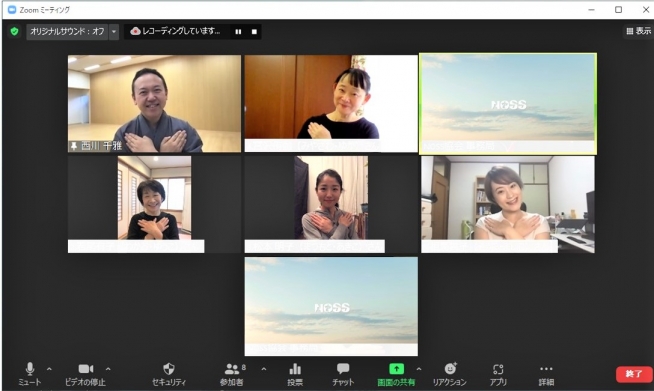Click the cloud recording indicator icon
This screenshot has width=654, height=391.
[x=135, y=31]
